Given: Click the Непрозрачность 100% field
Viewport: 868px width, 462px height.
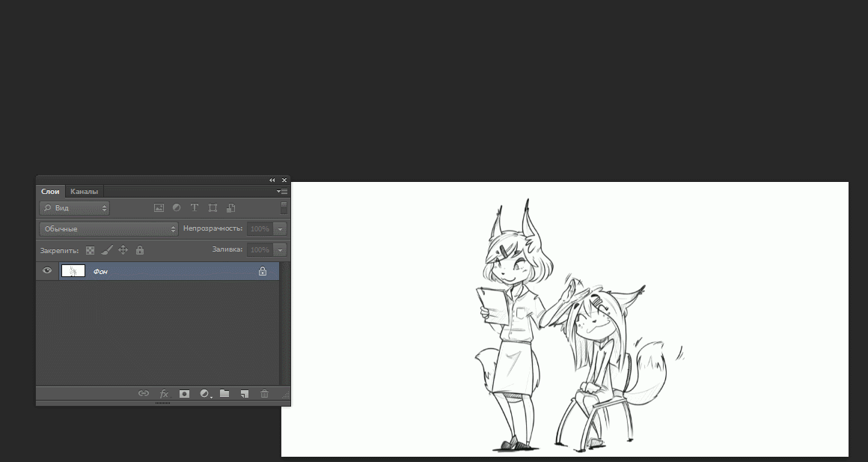Looking at the screenshot, I should pos(260,229).
